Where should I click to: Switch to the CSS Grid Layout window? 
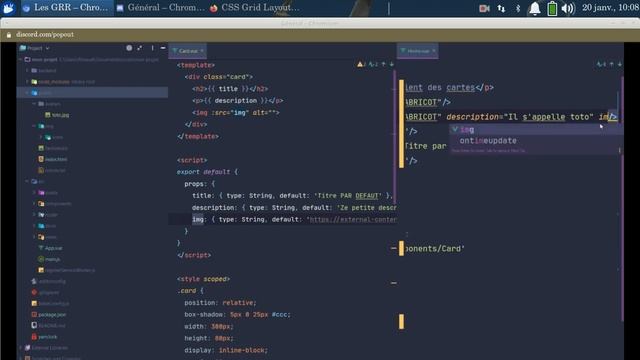[x=255, y=7]
